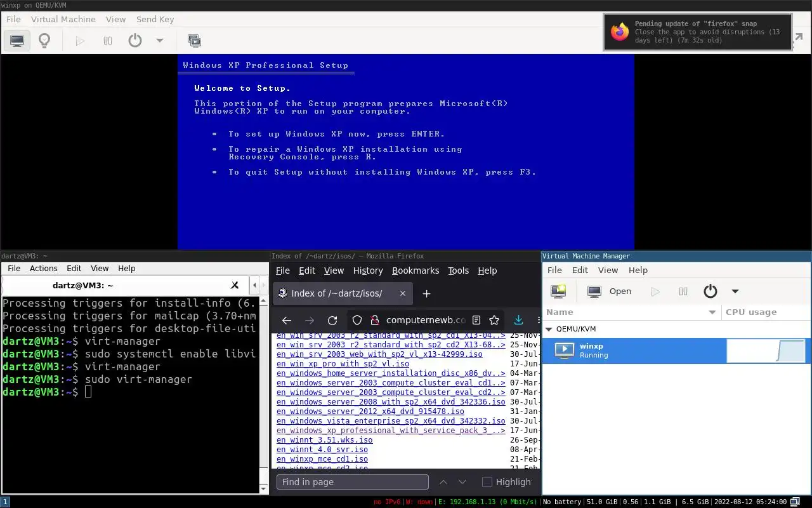The width and height of the screenshot is (812, 508).
Task: Open View menu in Virtual Machine Manager
Action: [608, 270]
